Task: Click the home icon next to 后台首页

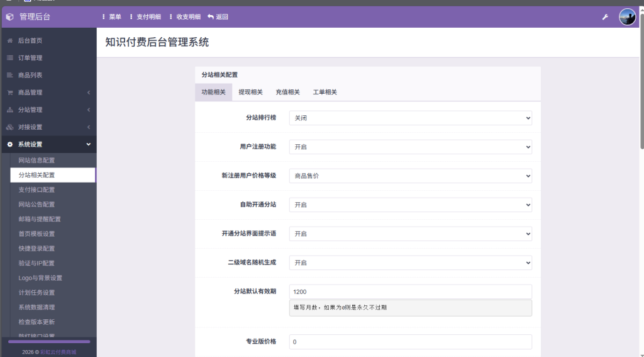Action: point(10,41)
